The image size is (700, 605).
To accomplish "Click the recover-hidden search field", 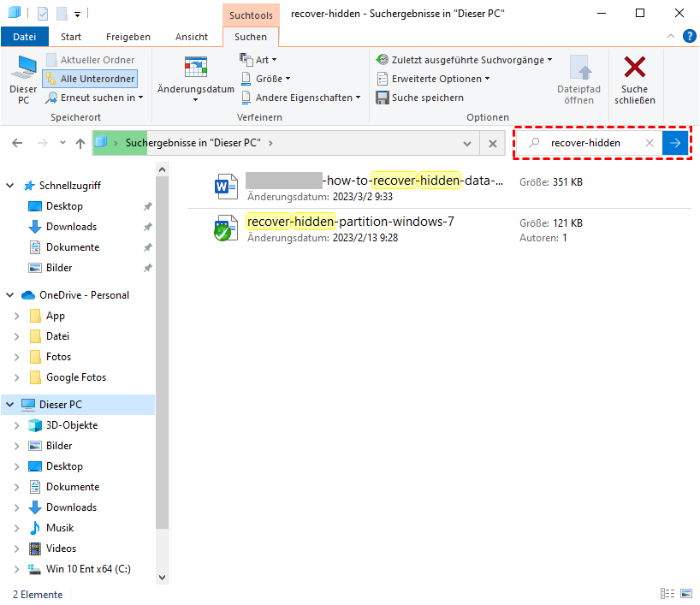I will (x=585, y=143).
